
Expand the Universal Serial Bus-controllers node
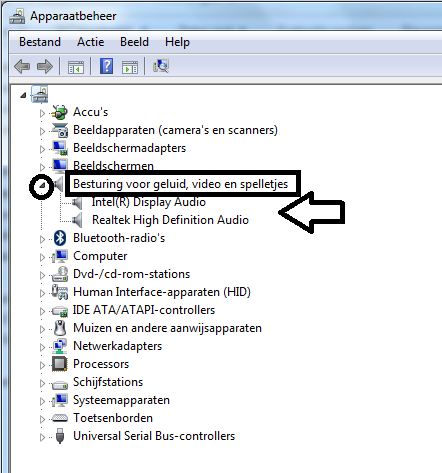[x=42, y=437]
